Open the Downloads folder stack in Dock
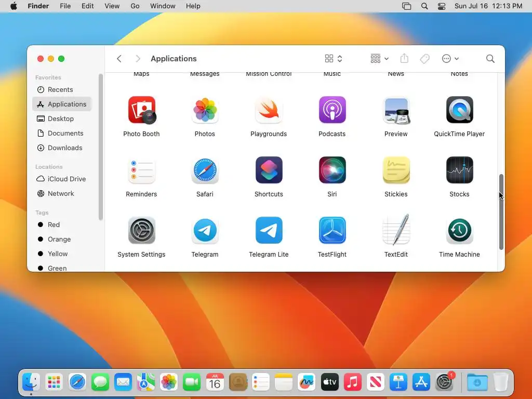 tap(477, 382)
